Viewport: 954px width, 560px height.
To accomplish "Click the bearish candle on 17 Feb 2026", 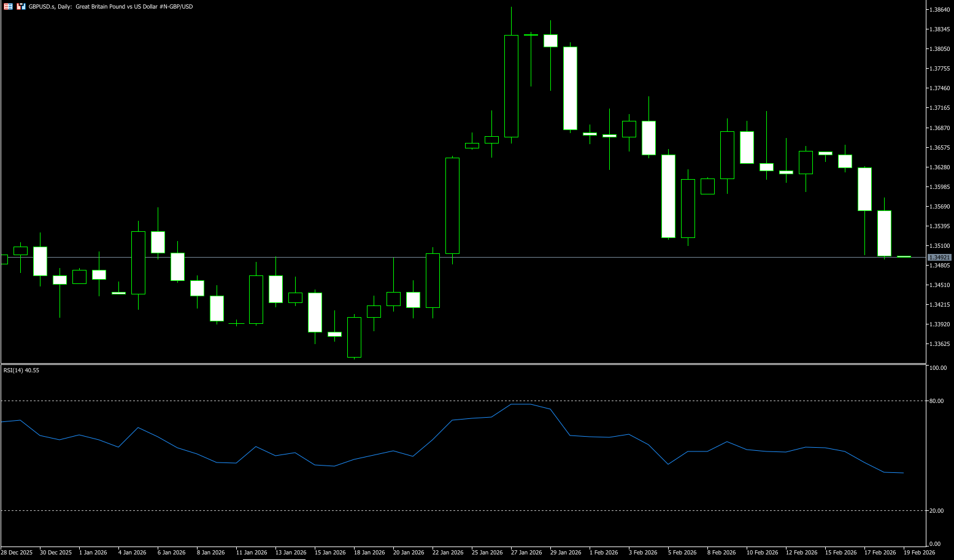I will [x=864, y=189].
